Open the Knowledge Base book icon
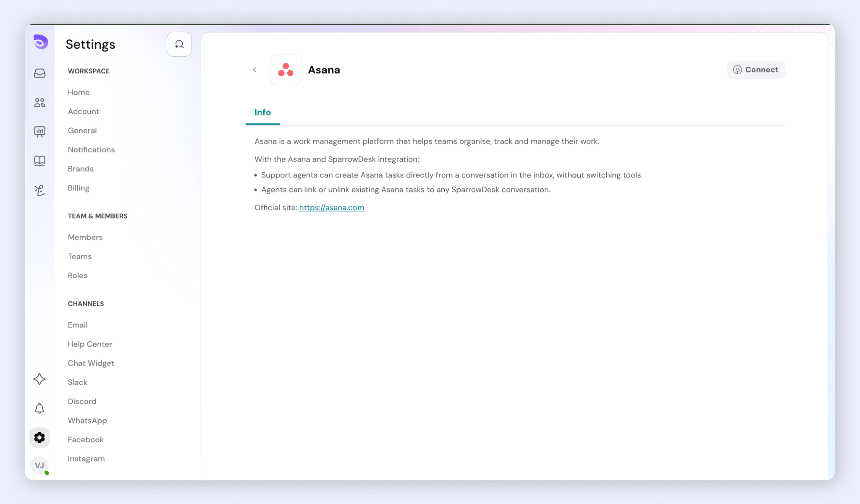 [x=40, y=161]
